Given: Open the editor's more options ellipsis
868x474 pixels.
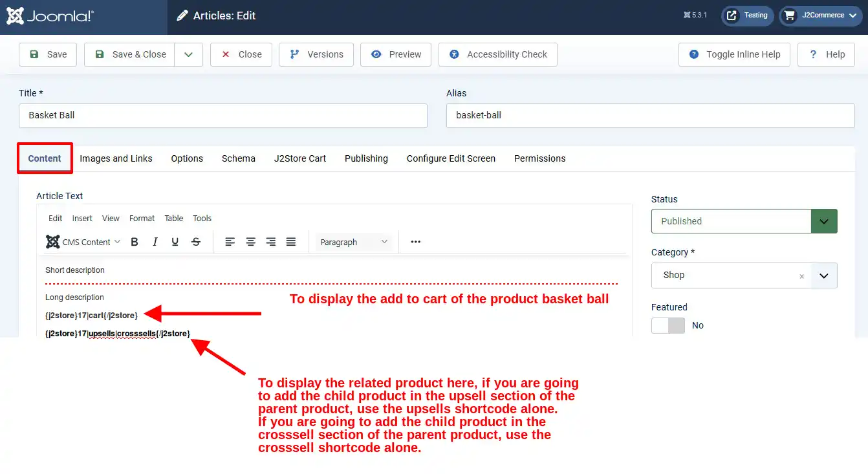Looking at the screenshot, I should click(x=416, y=242).
